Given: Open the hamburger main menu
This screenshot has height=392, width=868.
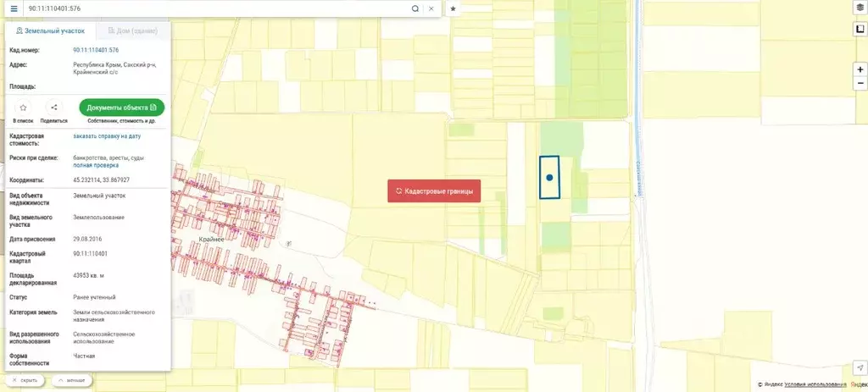Looking at the screenshot, I should 14,8.
